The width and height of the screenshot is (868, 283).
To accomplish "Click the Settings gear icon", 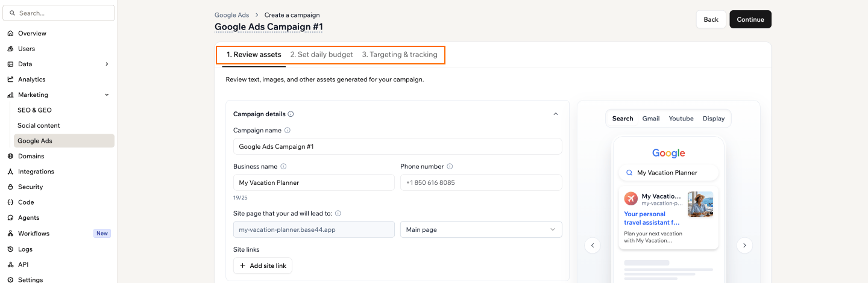I will tap(10, 279).
